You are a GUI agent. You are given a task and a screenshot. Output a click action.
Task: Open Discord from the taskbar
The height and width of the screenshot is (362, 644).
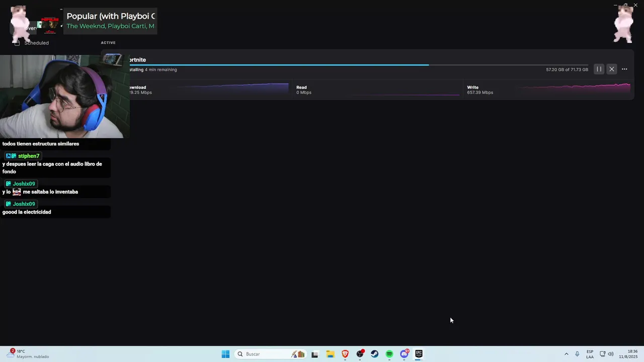pos(404,354)
